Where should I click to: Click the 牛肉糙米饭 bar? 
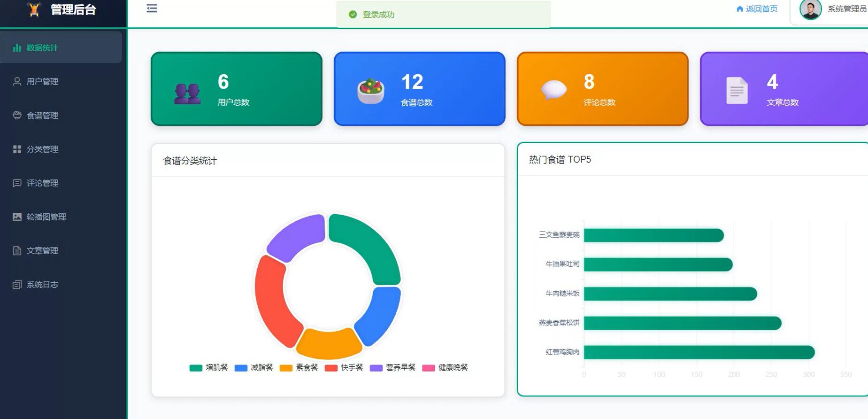[670, 294]
